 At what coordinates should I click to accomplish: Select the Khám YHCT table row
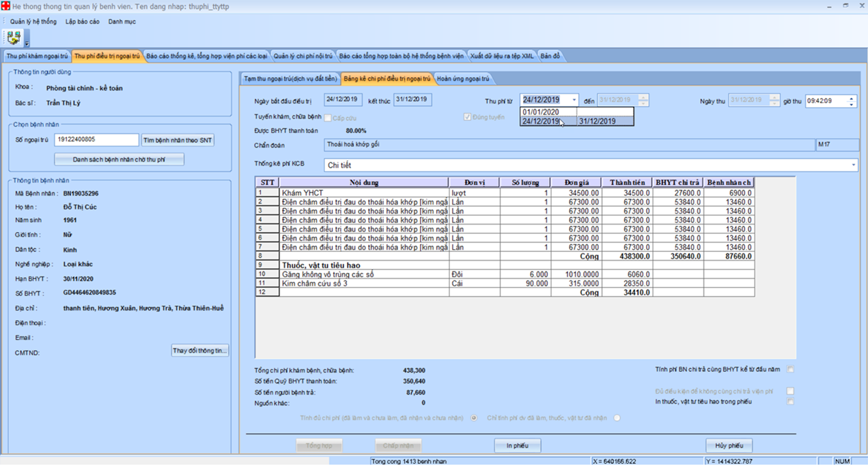[505, 193]
